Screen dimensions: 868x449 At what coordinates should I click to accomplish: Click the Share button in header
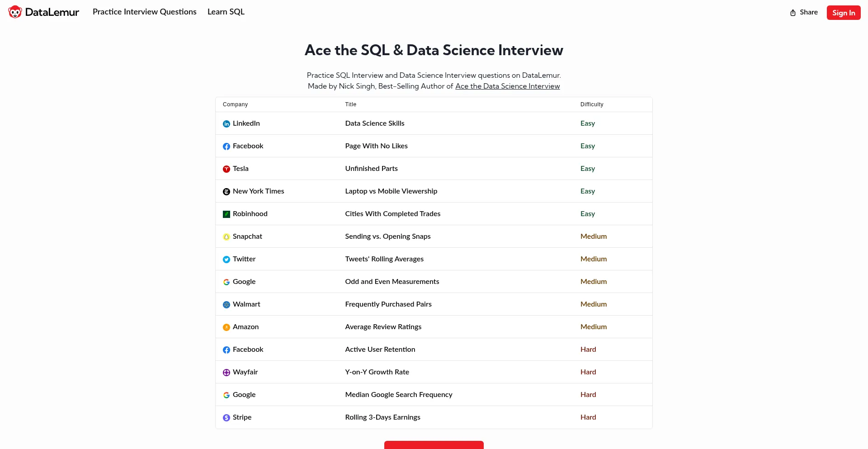tap(804, 12)
